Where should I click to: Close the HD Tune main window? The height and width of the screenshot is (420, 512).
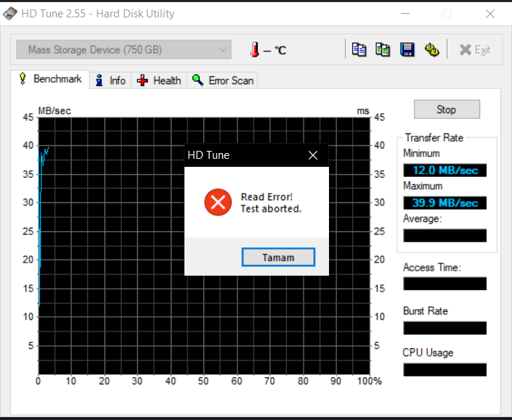(x=490, y=14)
